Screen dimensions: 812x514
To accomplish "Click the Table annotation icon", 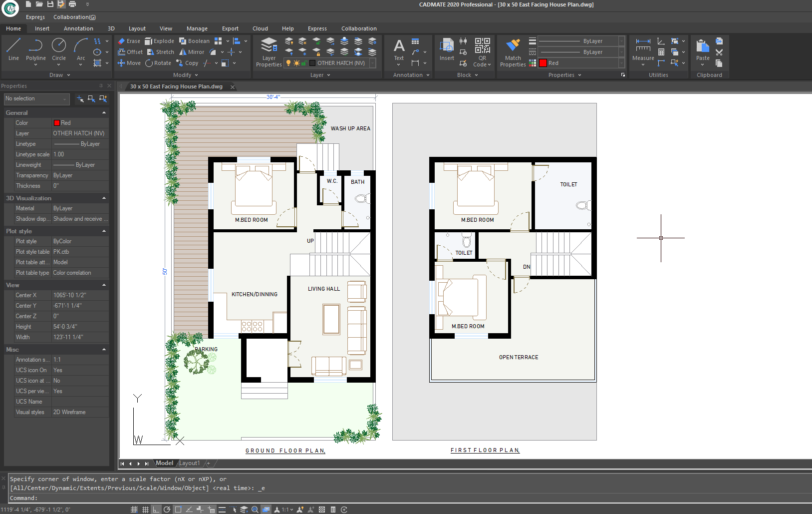I will (x=415, y=41).
